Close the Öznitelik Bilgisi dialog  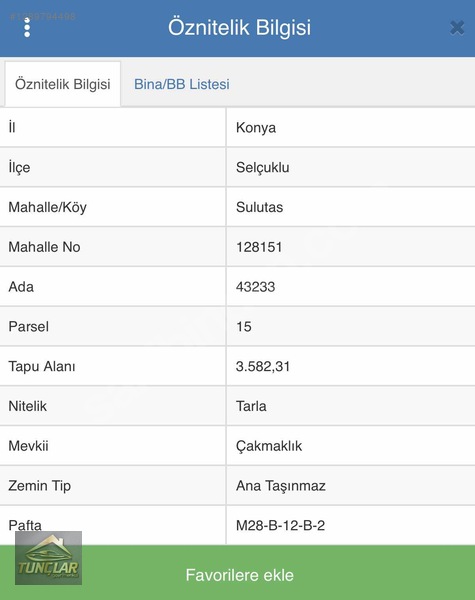pos(457,28)
